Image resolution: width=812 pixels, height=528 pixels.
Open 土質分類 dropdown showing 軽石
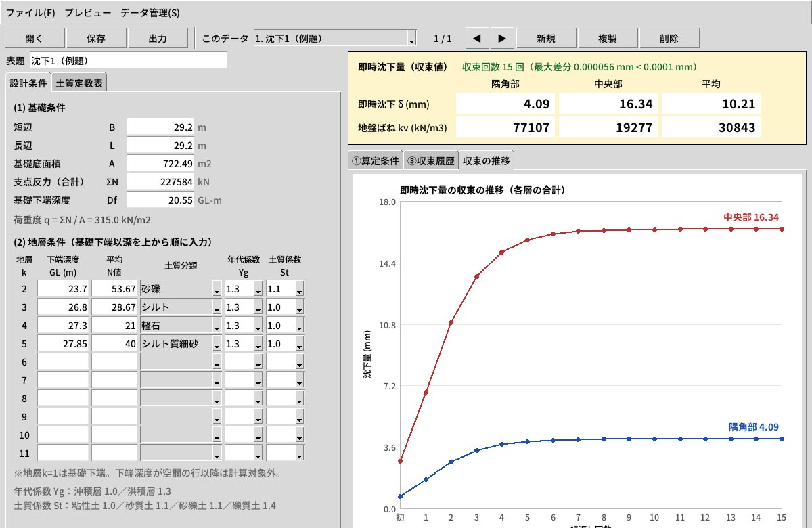point(181,326)
